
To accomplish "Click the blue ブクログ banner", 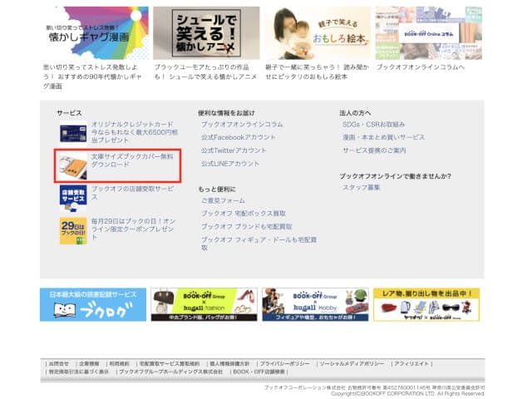I will click(x=93, y=305).
